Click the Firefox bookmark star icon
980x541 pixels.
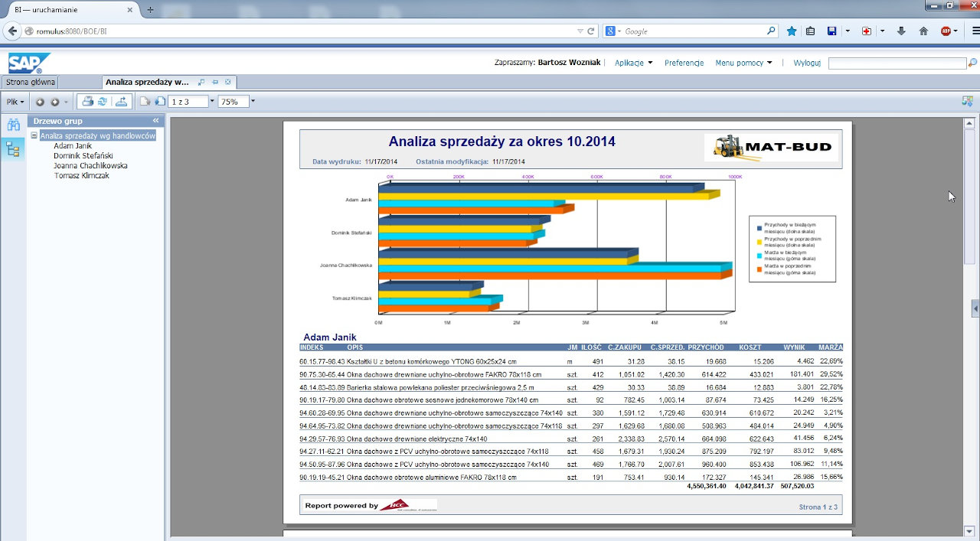pos(792,31)
